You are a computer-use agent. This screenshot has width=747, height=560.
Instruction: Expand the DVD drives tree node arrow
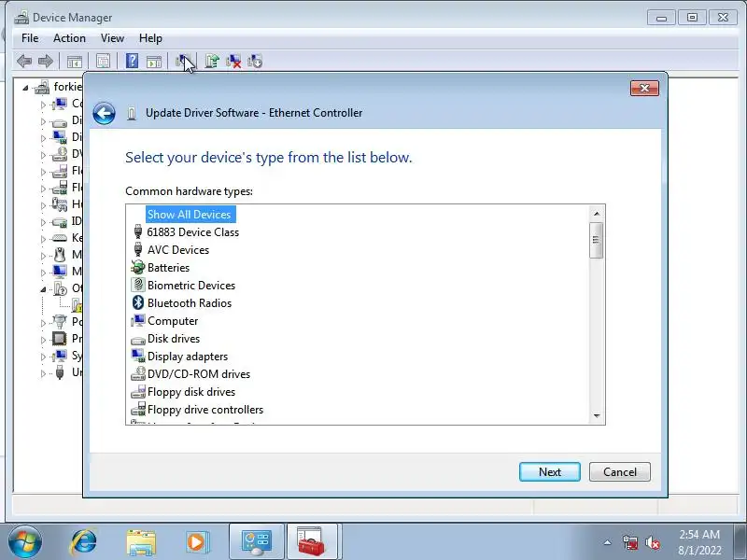coord(43,155)
